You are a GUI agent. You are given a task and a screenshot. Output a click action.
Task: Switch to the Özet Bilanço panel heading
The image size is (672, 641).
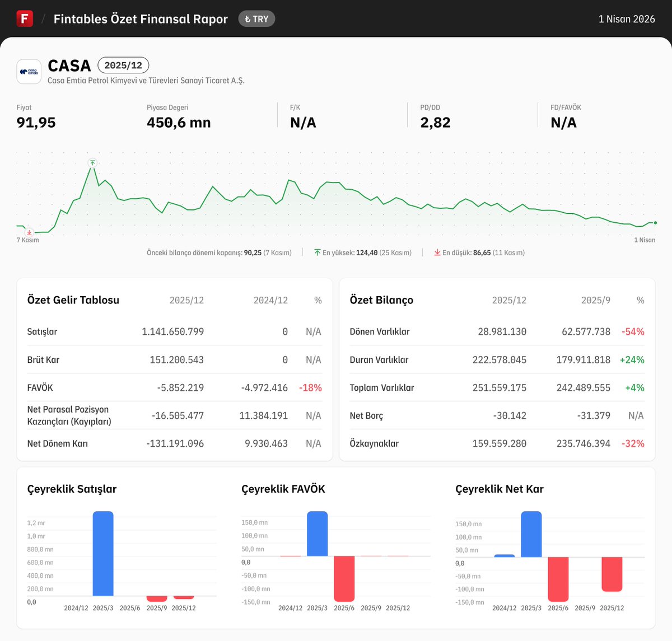(x=381, y=300)
